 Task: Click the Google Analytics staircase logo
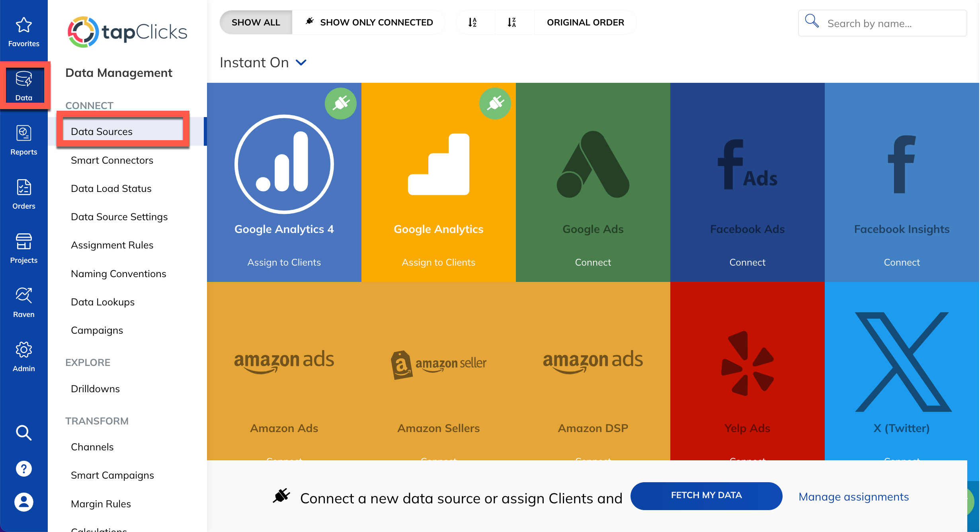[439, 164]
